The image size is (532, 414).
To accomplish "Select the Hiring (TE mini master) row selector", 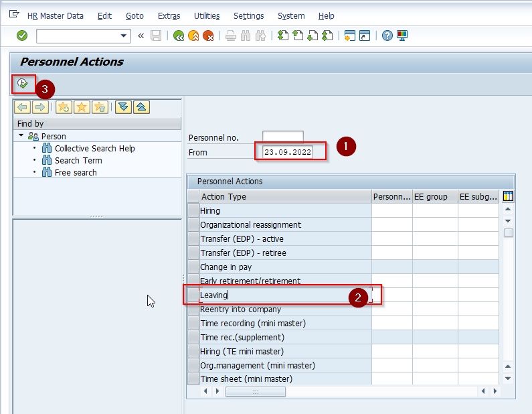I will coord(193,351).
